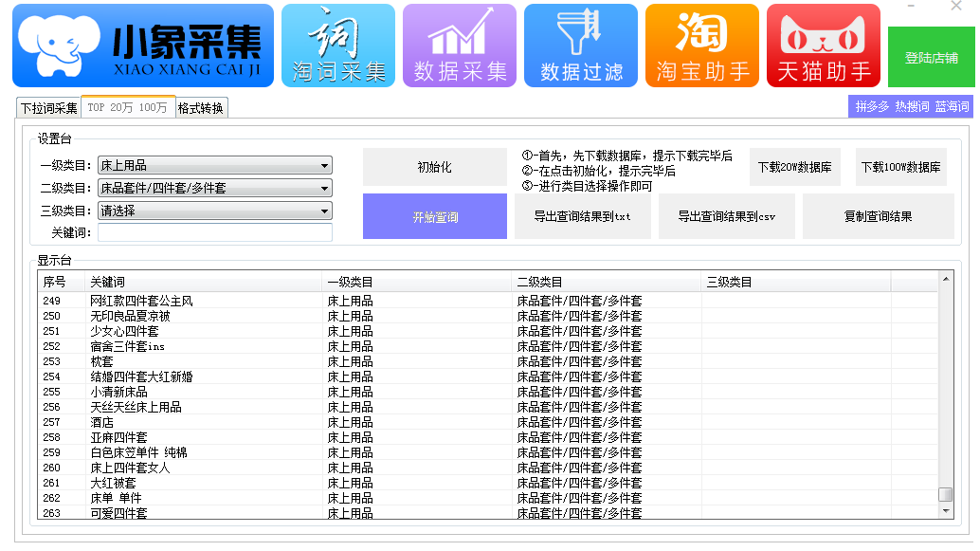Click sequence number 249
This screenshot has height=551, width=980.
[52, 301]
